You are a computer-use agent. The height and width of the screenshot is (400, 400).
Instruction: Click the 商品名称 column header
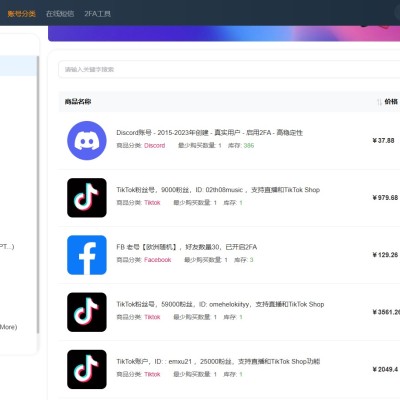coord(78,102)
